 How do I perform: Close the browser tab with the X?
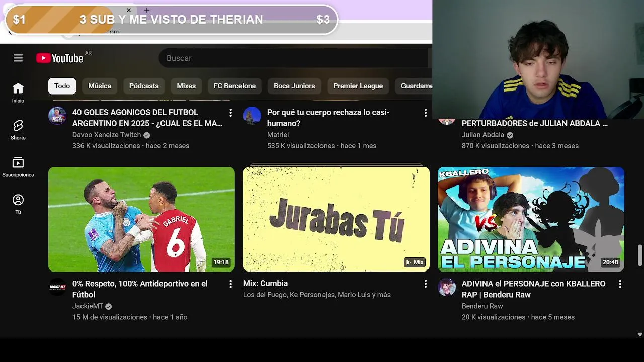click(x=129, y=10)
